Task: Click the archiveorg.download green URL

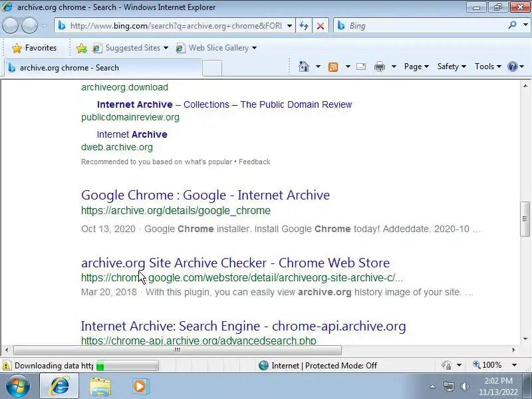Action: pos(124,88)
